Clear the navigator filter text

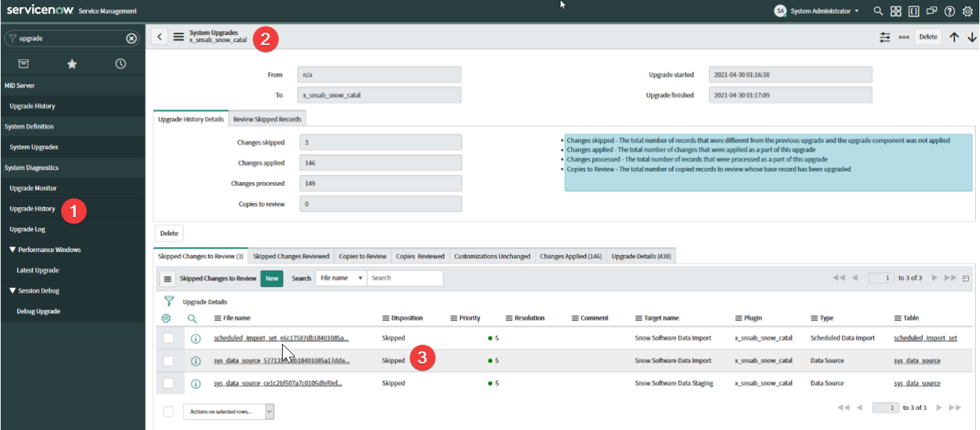(x=131, y=38)
